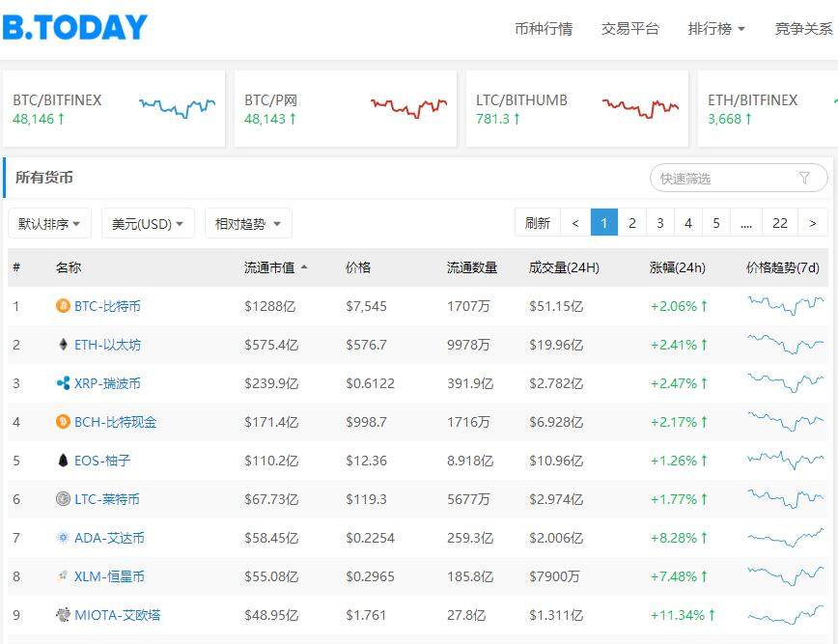This screenshot has width=838, height=644.
Task: Open the BTC/BITFINEX sparkline chart
Action: click(177, 107)
